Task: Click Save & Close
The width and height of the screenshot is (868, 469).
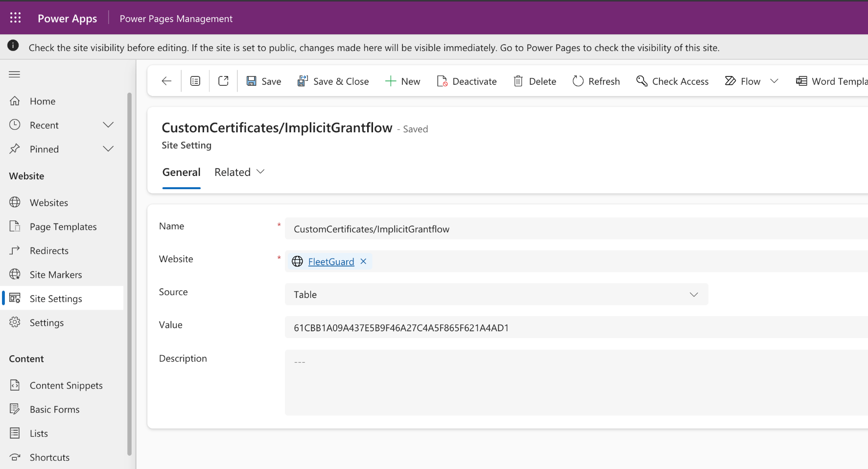Action: tap(333, 81)
